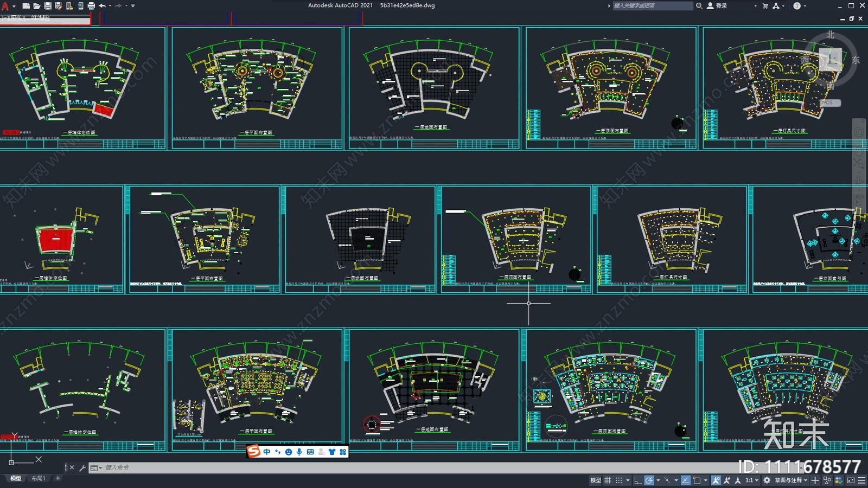The height and width of the screenshot is (488, 868).
Task: Click the Redo arrow icon
Action: [119, 6]
